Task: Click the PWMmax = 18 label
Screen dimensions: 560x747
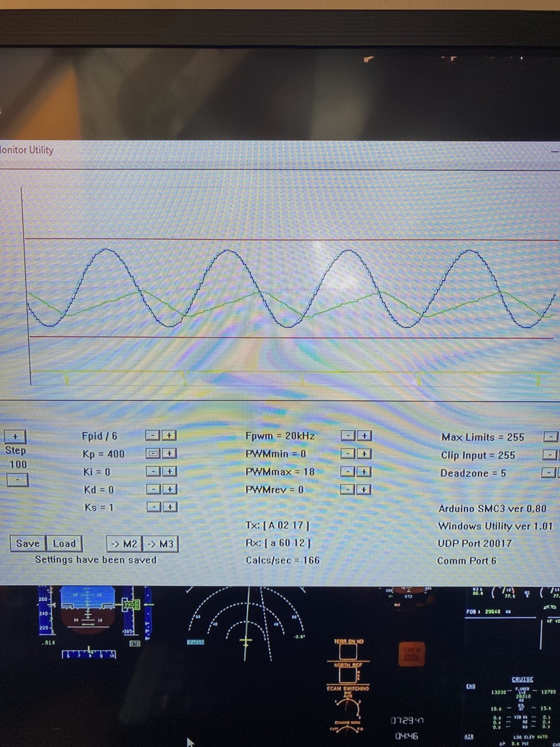Action: [280, 472]
